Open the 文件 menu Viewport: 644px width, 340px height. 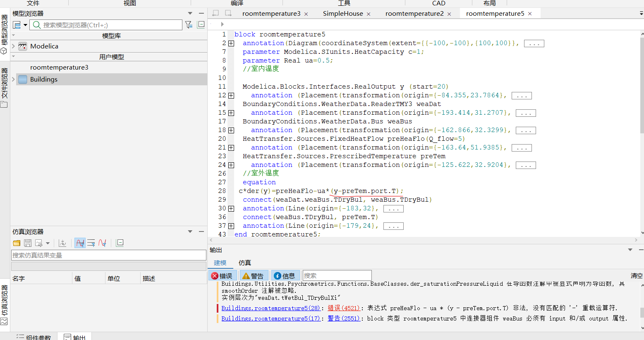(33, 3)
